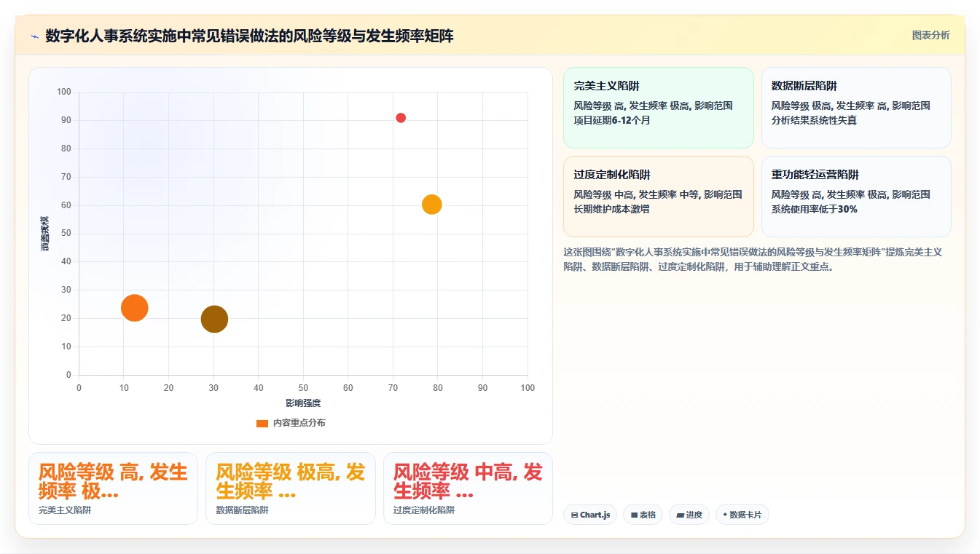Click the x-axis value 50

pos(303,388)
